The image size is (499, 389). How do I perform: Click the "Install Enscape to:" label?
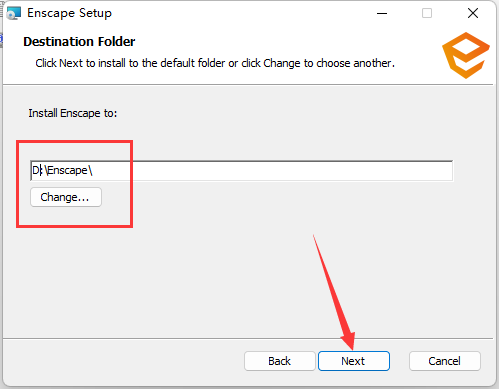coord(73,113)
